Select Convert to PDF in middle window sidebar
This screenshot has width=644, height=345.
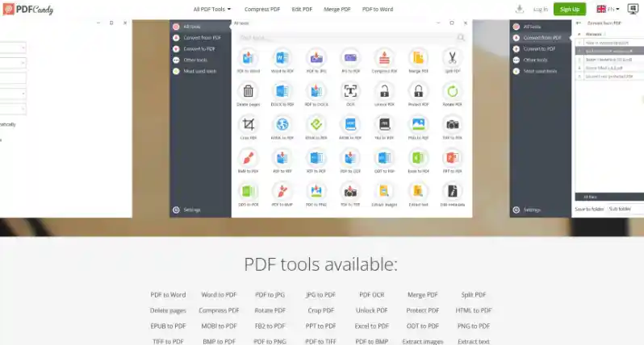click(x=200, y=49)
